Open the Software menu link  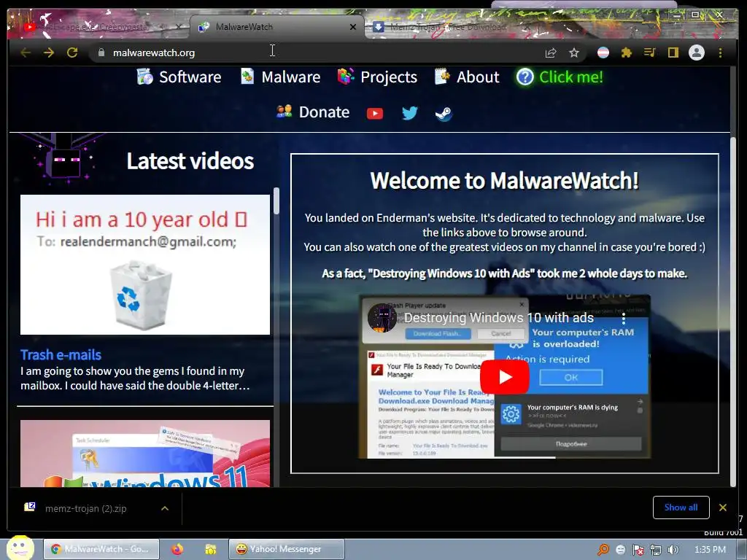pos(190,77)
